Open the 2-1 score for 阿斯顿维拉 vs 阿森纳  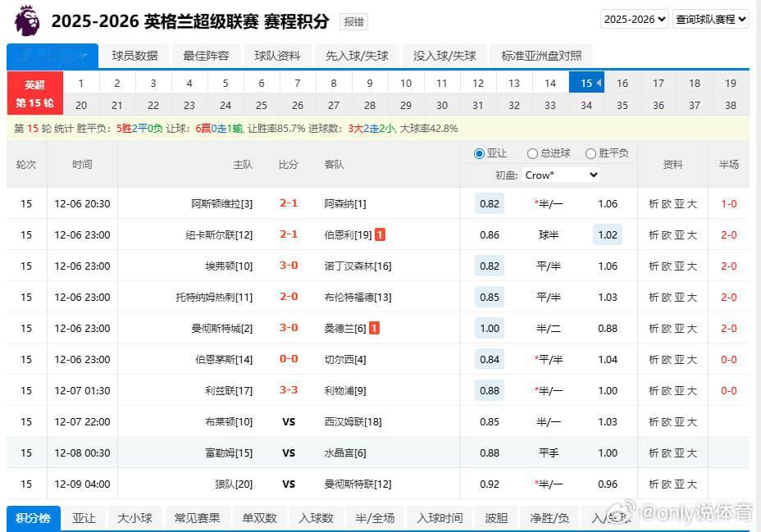click(x=289, y=203)
